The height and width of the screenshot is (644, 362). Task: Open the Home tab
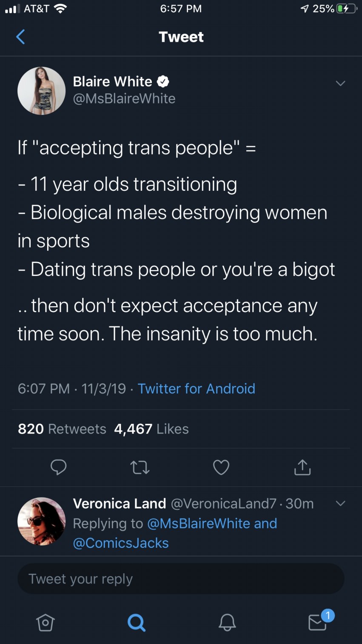[46, 623]
